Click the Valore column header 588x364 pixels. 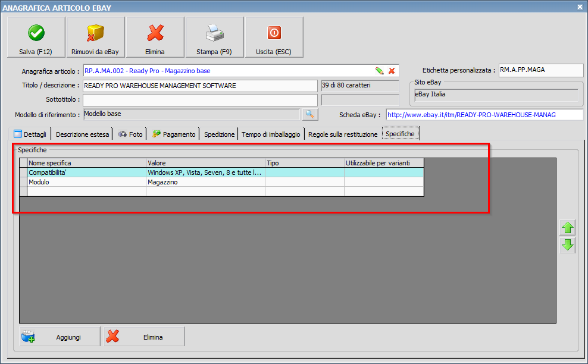coord(205,163)
